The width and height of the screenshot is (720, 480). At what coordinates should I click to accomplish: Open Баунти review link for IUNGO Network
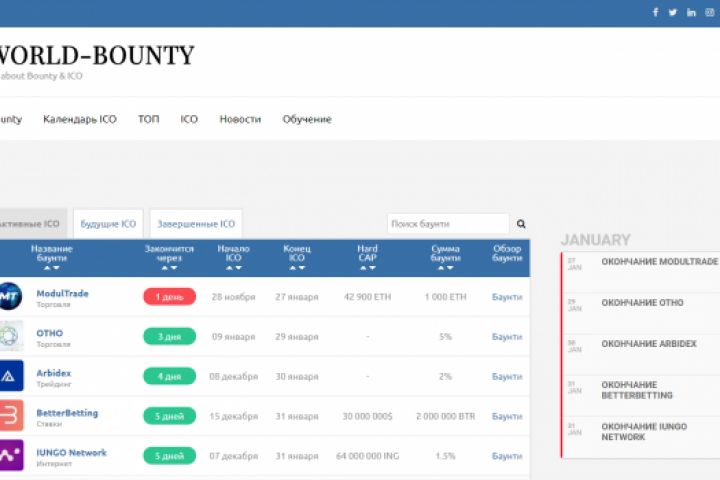pos(507,456)
